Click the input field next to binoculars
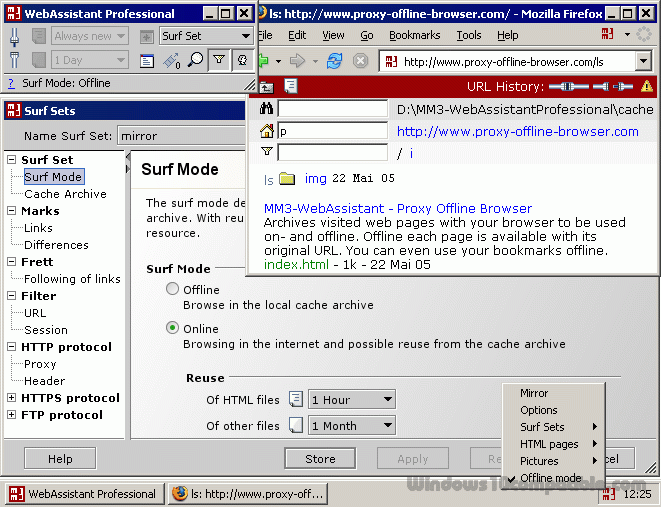Image resolution: width=661 pixels, height=507 pixels. coord(333,109)
